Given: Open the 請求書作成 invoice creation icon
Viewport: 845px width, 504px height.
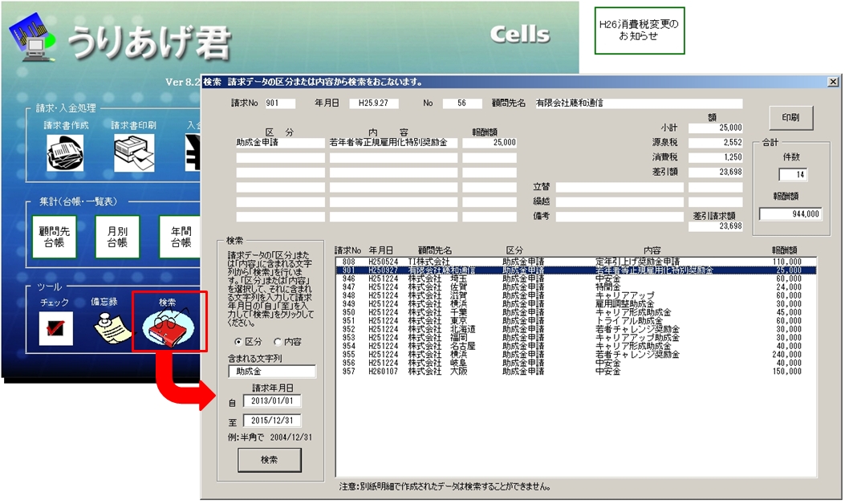Looking at the screenshot, I should pos(66,148).
